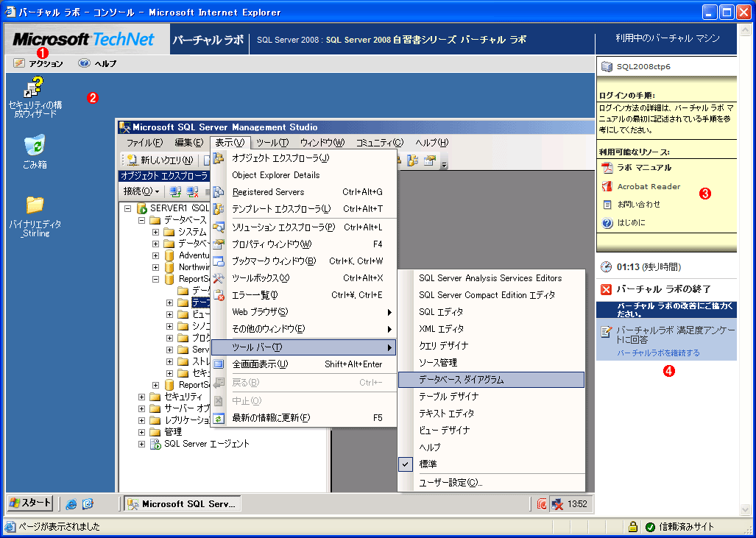
Task: Click the 新しいクエリ toolbar button
Action: (160, 160)
